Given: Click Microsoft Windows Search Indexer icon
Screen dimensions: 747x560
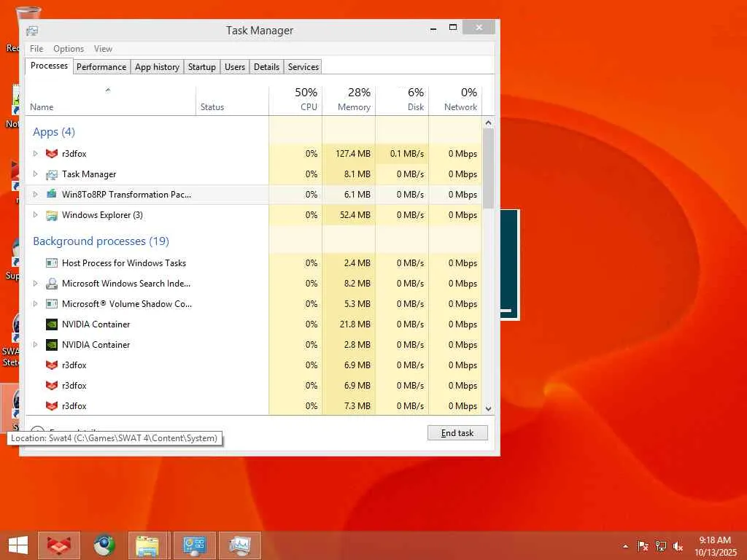Looking at the screenshot, I should pos(52,284).
